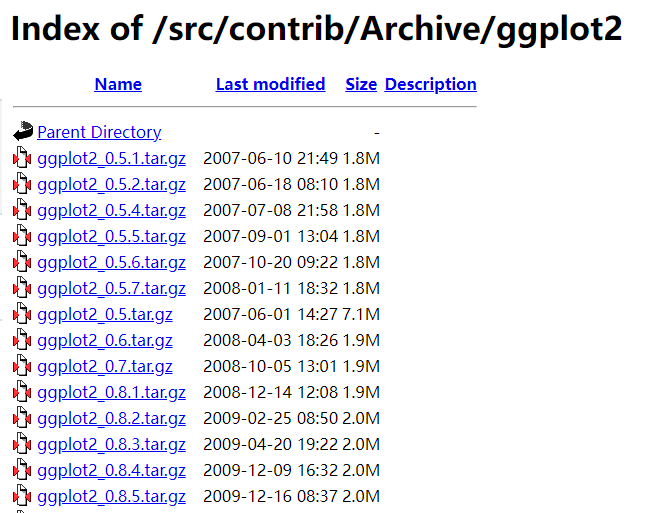Sort the listing by Name column
This screenshot has height=513, width=653.
coord(118,85)
